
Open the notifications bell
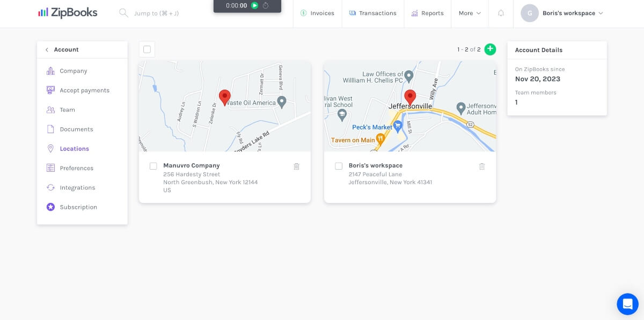(501, 13)
